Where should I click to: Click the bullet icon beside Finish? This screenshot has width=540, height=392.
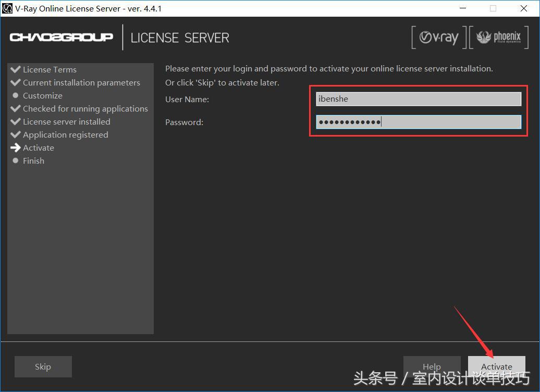15,161
